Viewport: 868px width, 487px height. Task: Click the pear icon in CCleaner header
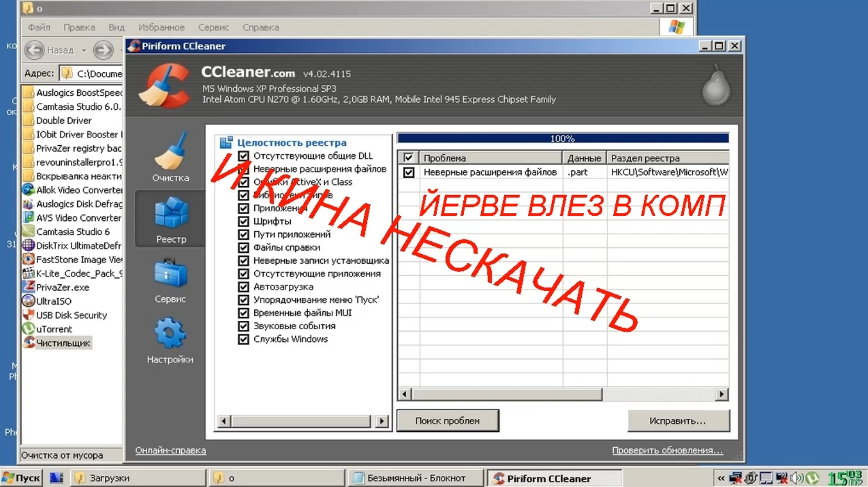coord(716,85)
